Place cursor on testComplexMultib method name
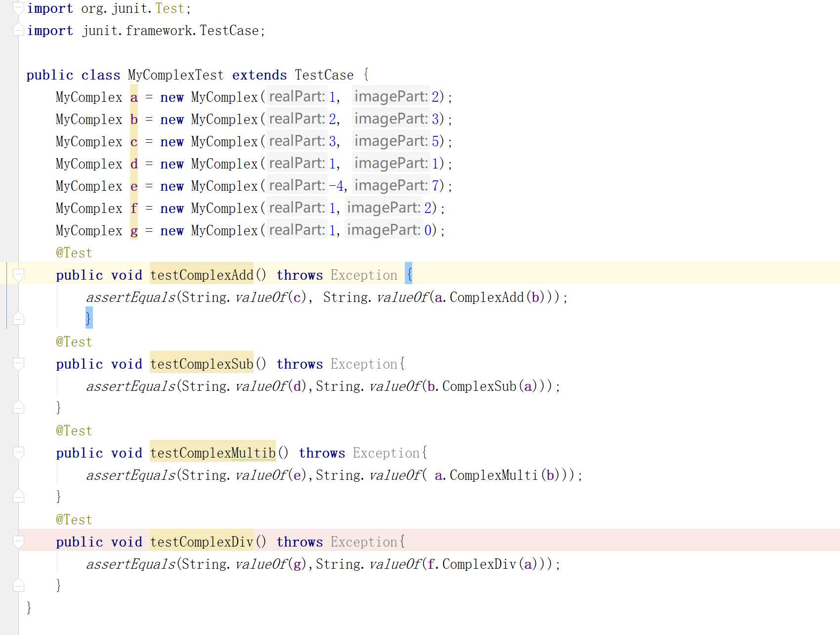 coord(213,453)
